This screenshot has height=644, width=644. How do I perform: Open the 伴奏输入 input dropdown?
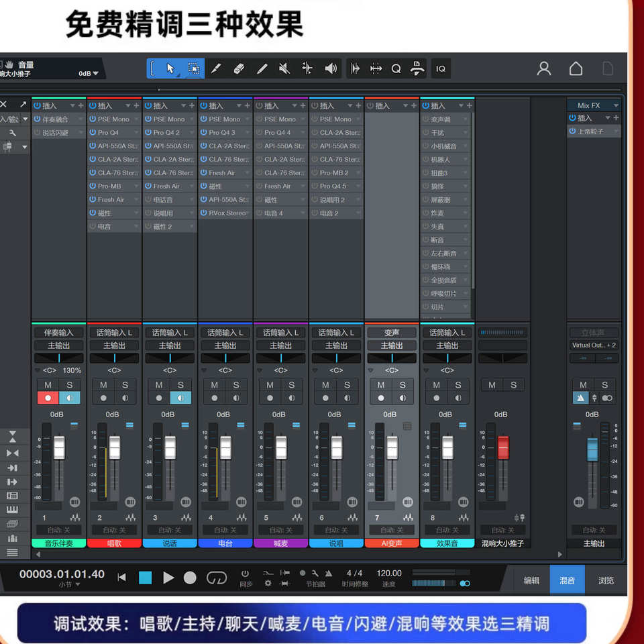click(x=59, y=333)
